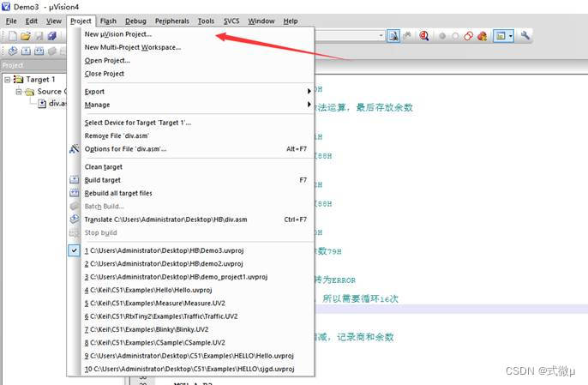Open the Peripherals menu
The image size is (588, 385).
click(x=172, y=21)
